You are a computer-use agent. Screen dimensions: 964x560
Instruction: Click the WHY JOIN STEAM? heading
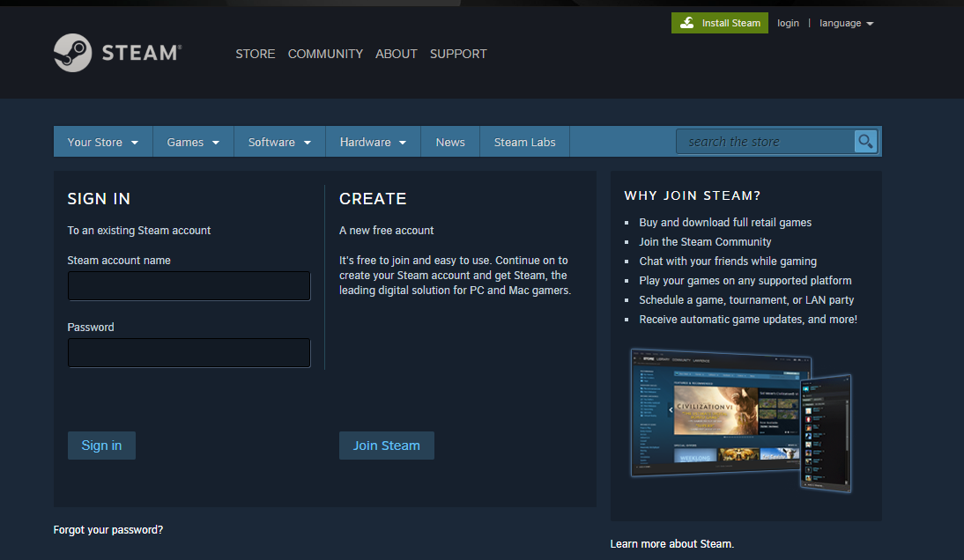(x=693, y=195)
